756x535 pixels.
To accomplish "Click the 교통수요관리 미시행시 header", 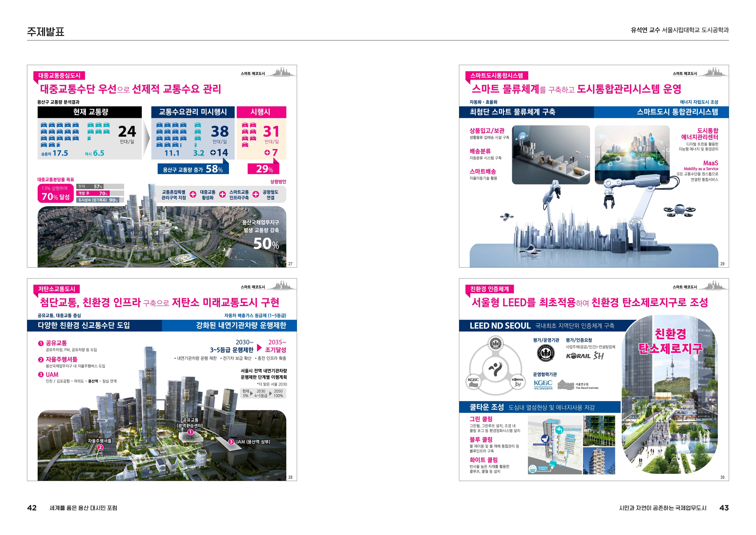I will (193, 112).
